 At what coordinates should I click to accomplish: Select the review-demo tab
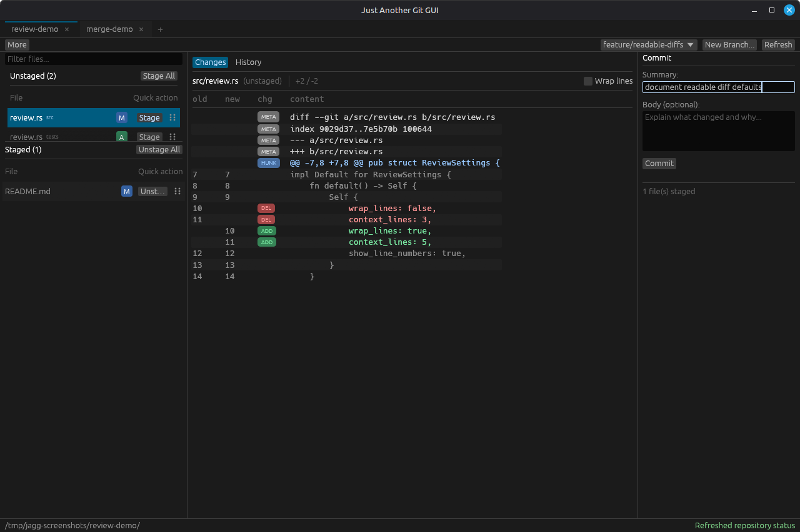point(35,29)
